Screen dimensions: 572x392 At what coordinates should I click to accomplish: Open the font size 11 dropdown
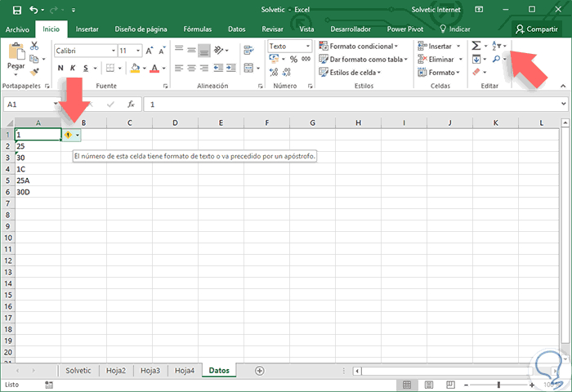click(x=138, y=51)
